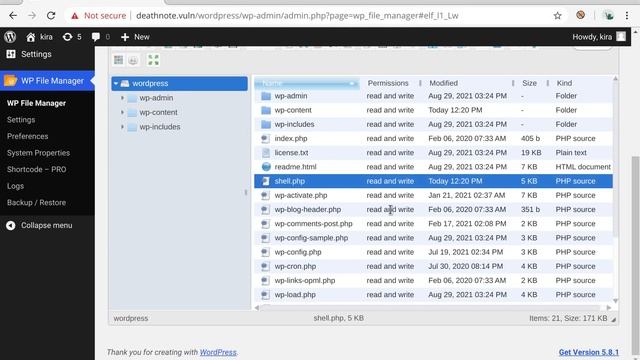This screenshot has width=640, height=360.
Task: Expand the wp-includes tree folder arrow
Action: coord(122,127)
